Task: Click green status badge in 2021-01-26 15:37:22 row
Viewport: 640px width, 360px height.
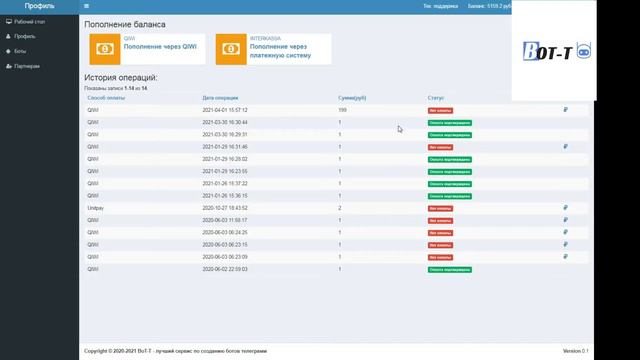Action: pyautogui.click(x=450, y=184)
